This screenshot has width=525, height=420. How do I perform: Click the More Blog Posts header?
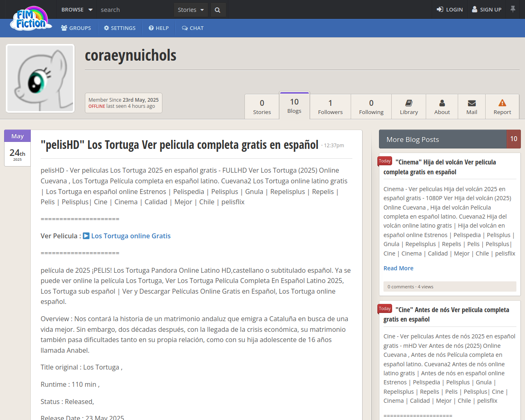(443, 139)
